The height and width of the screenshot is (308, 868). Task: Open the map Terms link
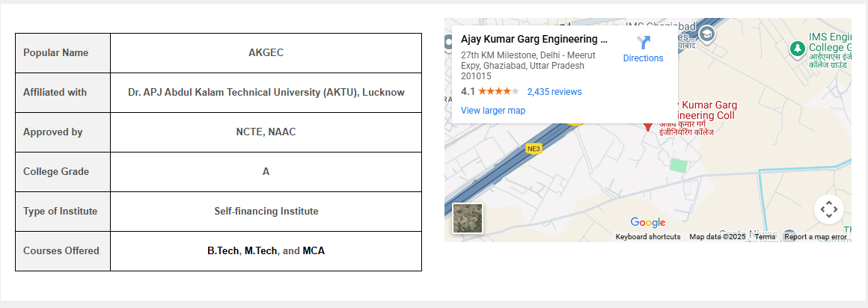pyautogui.click(x=765, y=237)
